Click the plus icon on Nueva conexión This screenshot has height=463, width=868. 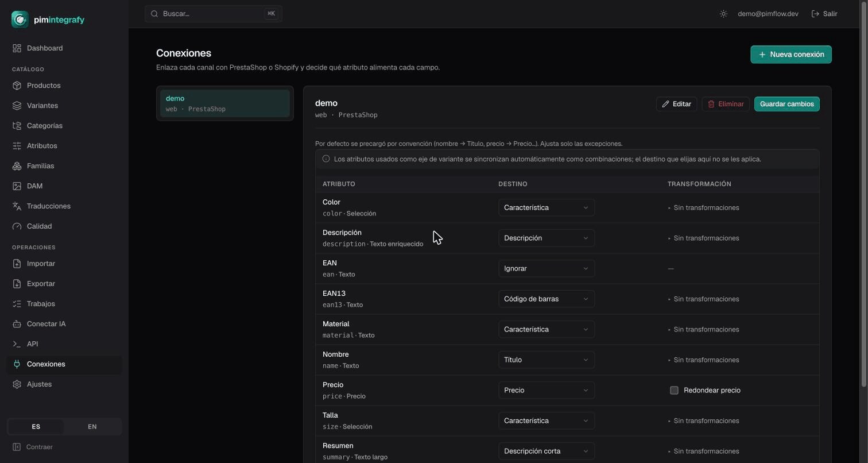(762, 55)
